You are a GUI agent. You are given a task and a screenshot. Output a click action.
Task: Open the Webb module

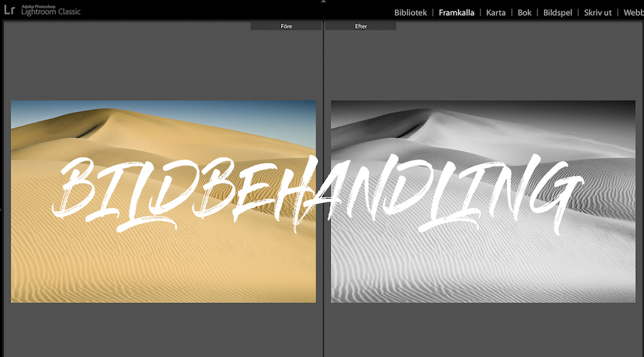pos(633,13)
